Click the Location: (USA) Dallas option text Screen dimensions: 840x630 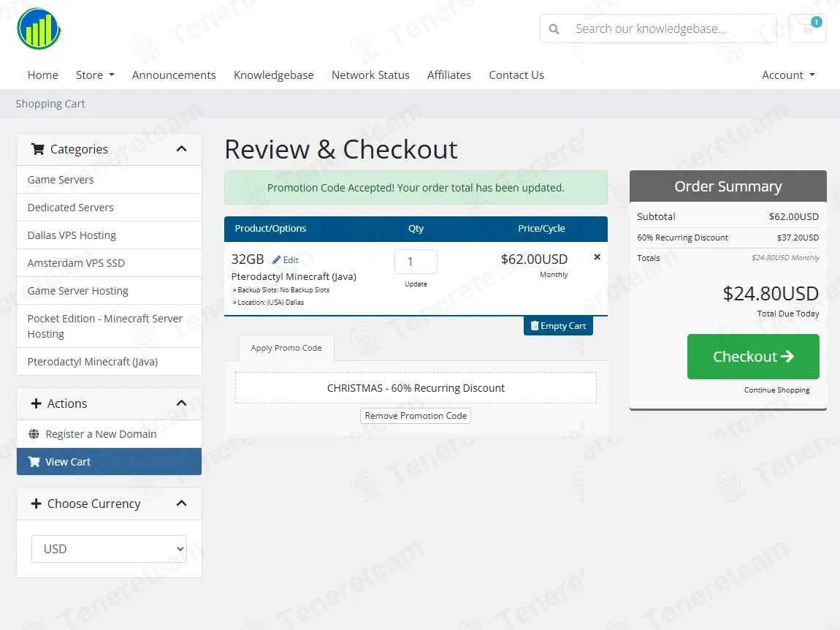click(268, 303)
